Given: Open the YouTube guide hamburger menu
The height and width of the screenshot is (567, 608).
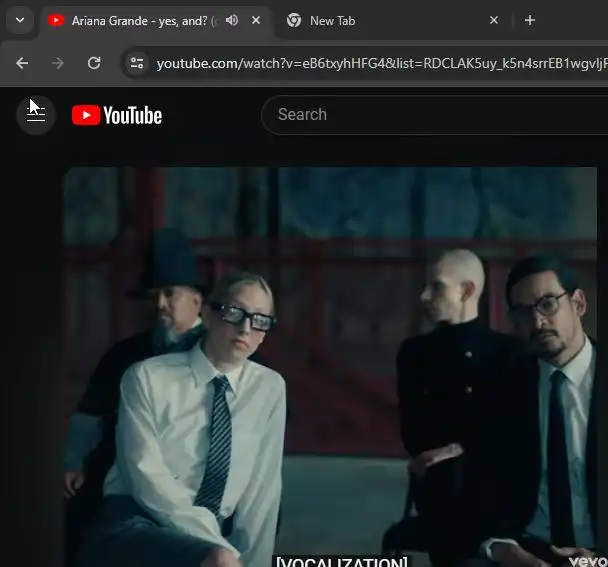Looking at the screenshot, I should (36, 115).
